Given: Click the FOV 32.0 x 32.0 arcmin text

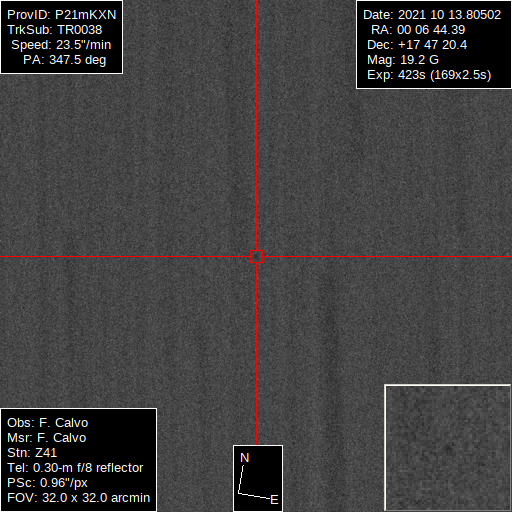Looking at the screenshot, I should 79,498.
